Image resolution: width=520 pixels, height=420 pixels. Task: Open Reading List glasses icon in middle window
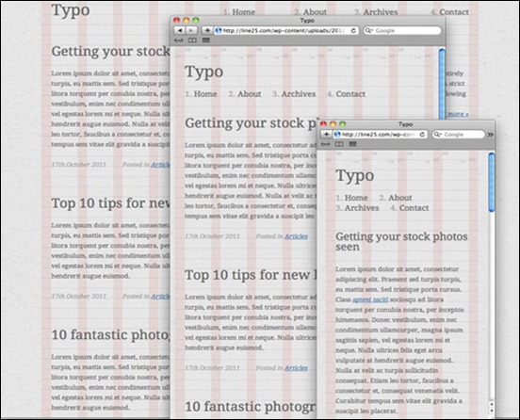tap(179, 40)
